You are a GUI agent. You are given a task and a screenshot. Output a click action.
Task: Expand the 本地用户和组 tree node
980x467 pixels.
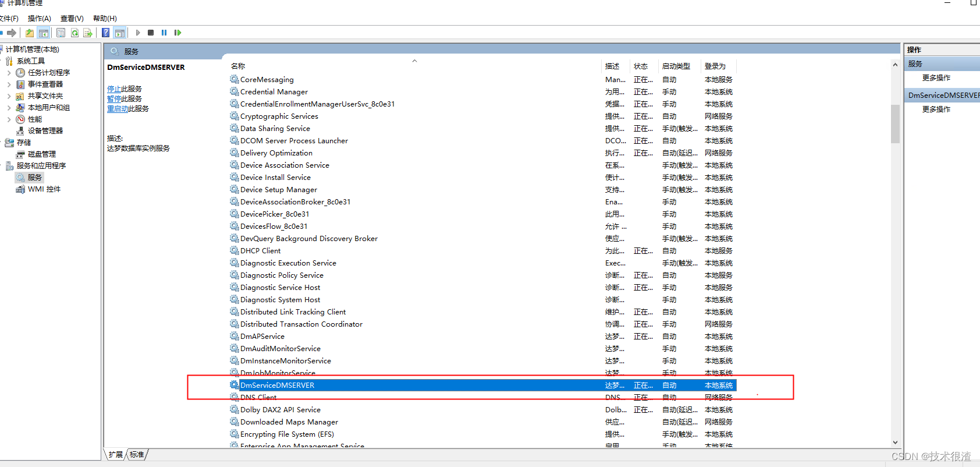pos(9,108)
